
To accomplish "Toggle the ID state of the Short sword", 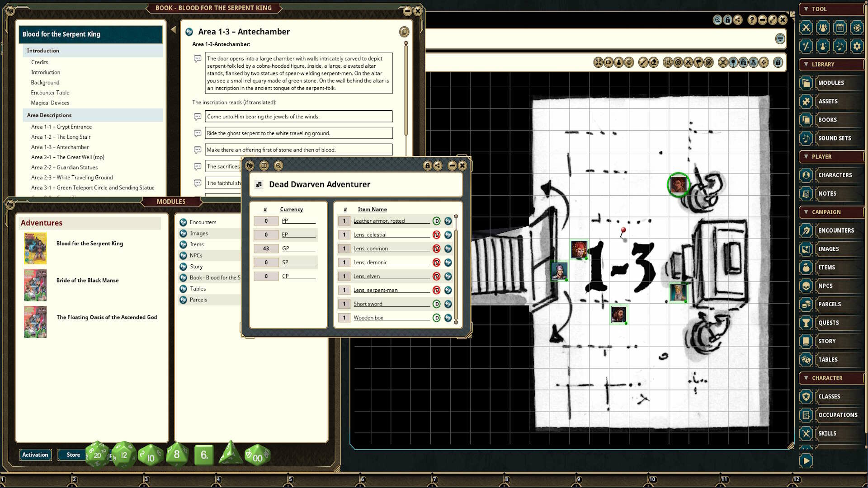I will coord(436,304).
